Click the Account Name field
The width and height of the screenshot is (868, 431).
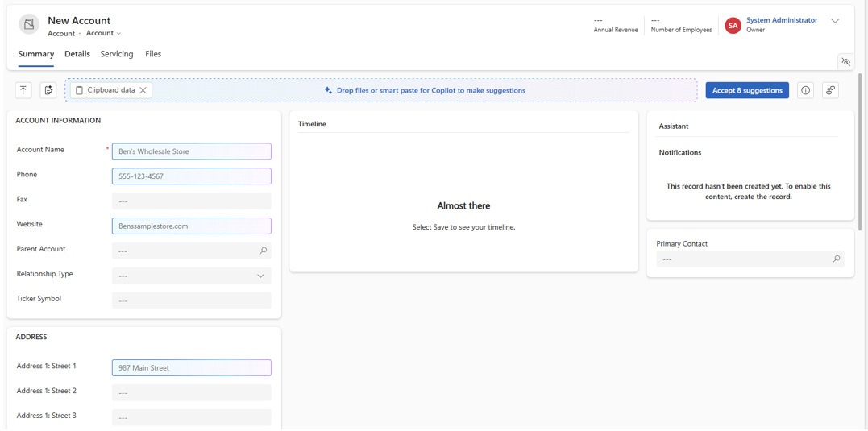click(192, 151)
